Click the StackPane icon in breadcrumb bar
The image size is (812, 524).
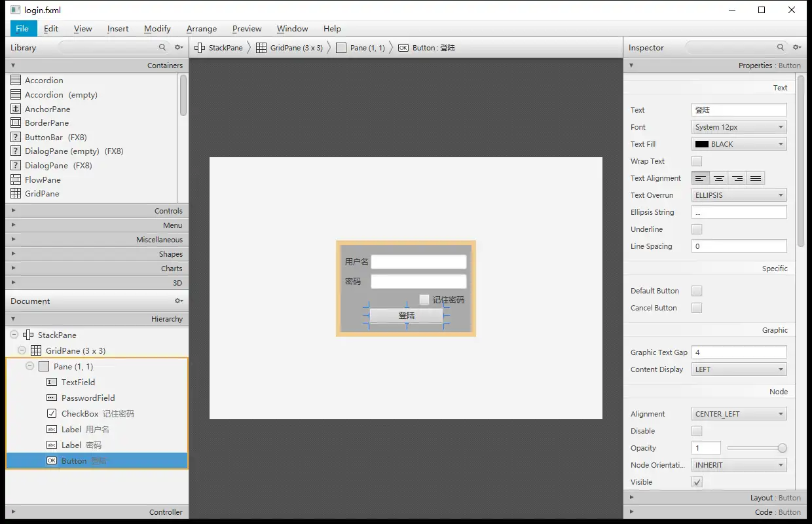[200, 48]
